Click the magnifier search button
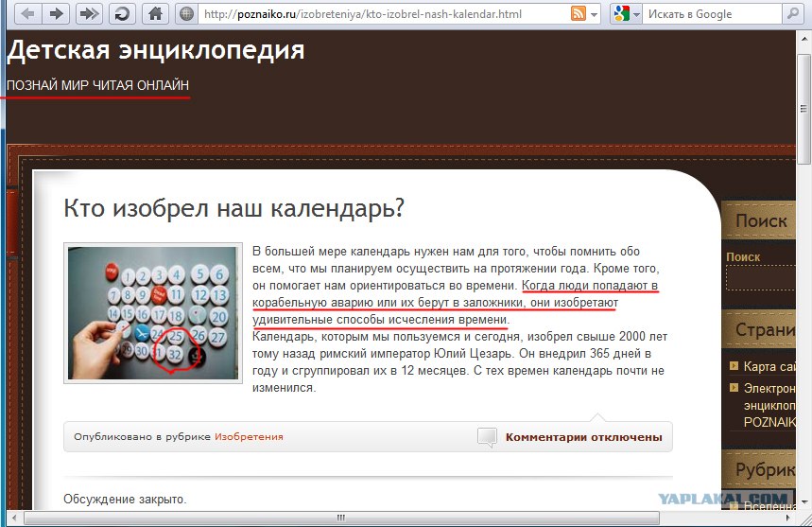This screenshot has height=527, width=812. (792, 14)
